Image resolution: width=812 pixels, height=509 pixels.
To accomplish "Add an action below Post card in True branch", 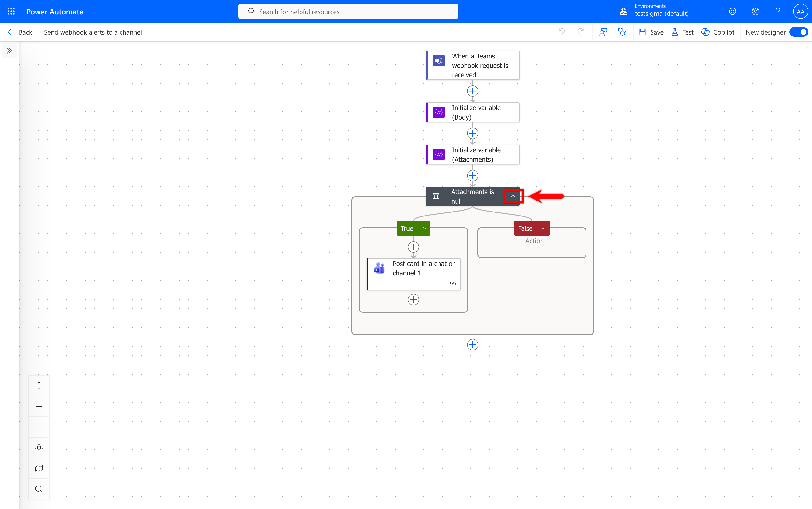I will [x=413, y=299].
